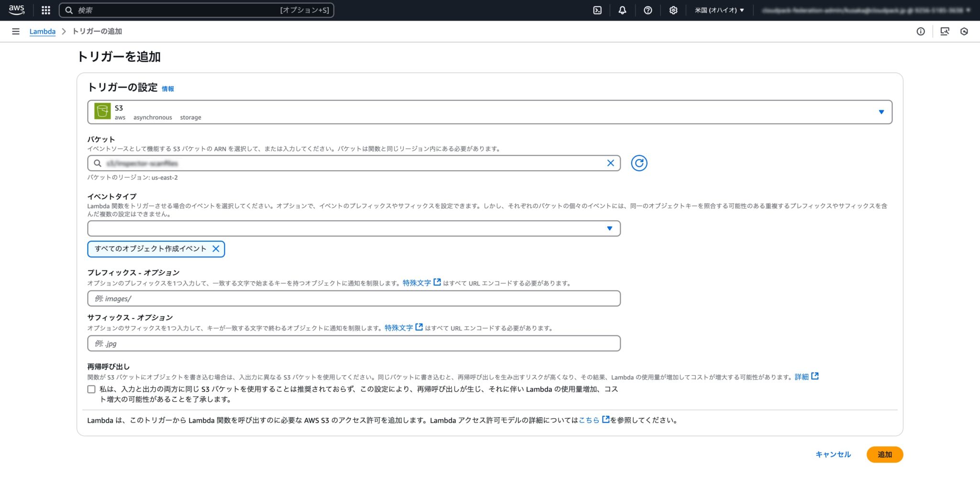The width and height of the screenshot is (980, 499).
Task: Open the trigger source dropdown showing S3
Action: coord(882,112)
